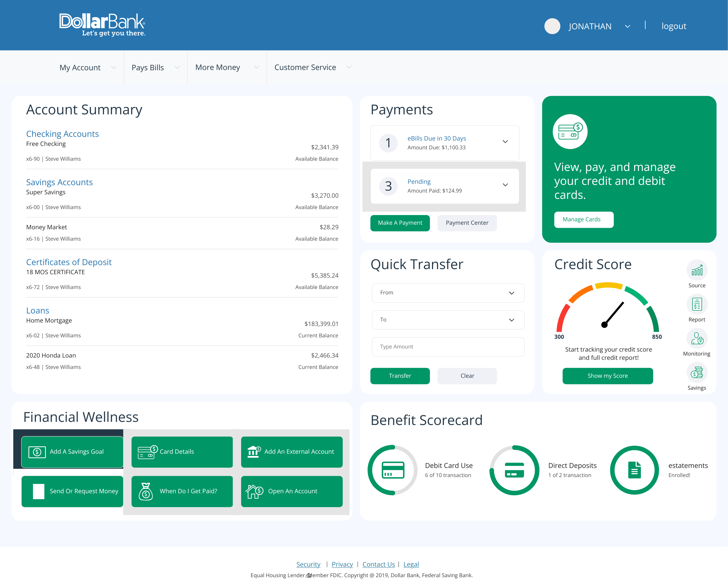Open the From account dropdown
The image size is (728, 582).
(448, 293)
